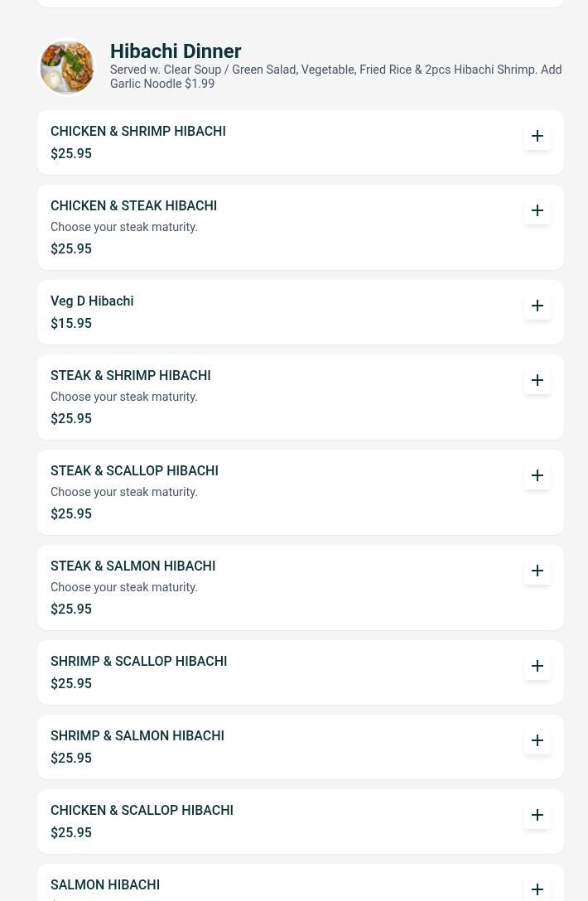Click the SHRIMP & SALMON HIBACHI item name
The width and height of the screenshot is (588, 901).
pos(137,735)
